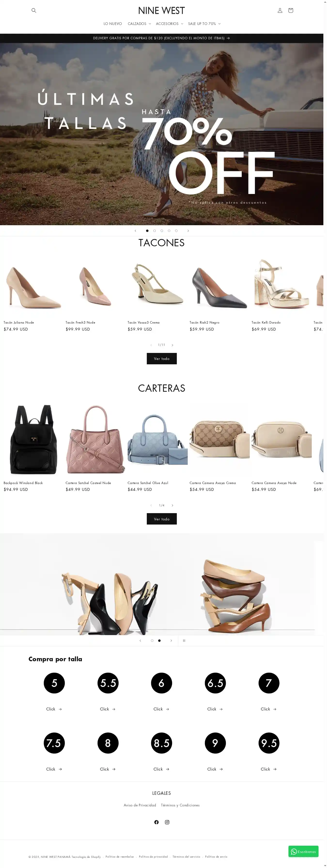Select the fifth hero slideshow dot
This screenshot has width=327, height=868.
[x=176, y=231]
